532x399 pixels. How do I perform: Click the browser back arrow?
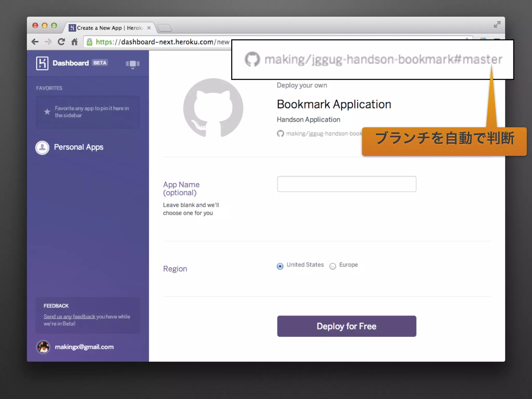click(35, 42)
